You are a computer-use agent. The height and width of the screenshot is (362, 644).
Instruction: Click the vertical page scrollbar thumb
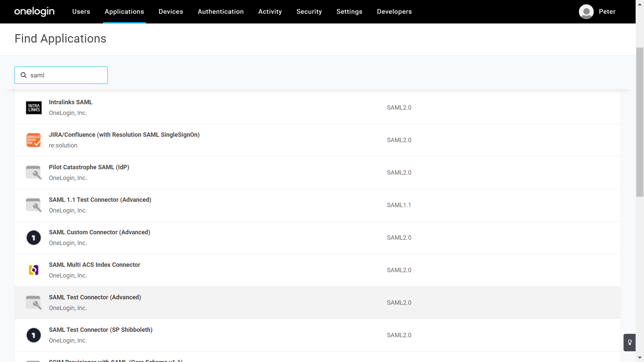click(x=640, y=122)
